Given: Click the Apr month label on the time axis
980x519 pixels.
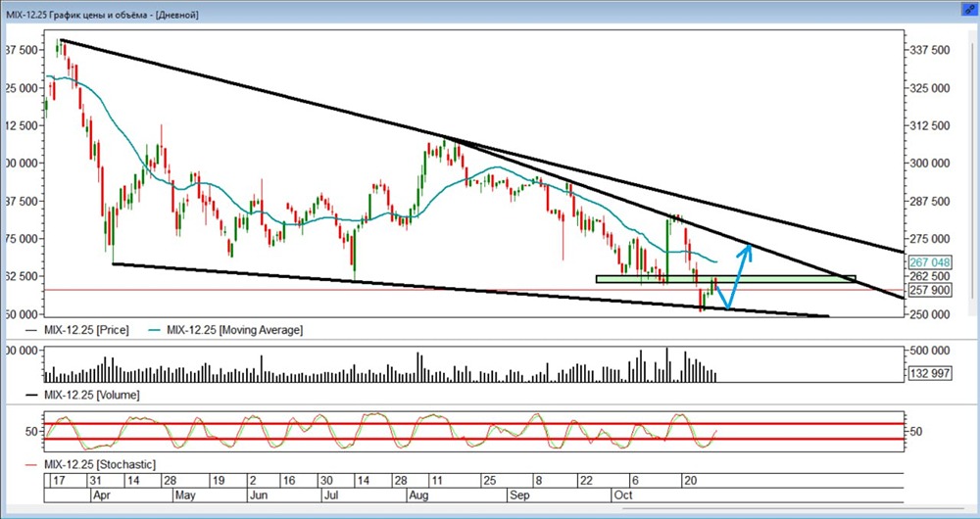Looking at the screenshot, I should pyautogui.click(x=101, y=495).
